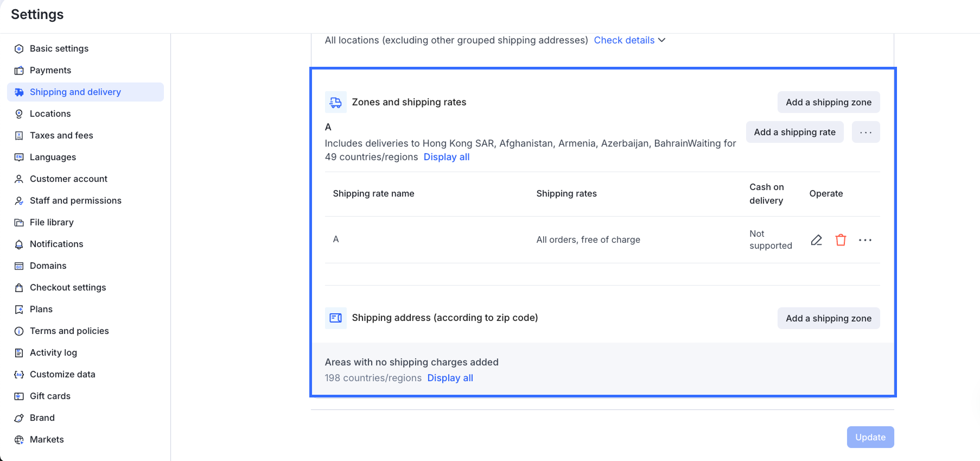Display all 49 countries in zone A
The height and width of the screenshot is (461, 980).
(446, 157)
